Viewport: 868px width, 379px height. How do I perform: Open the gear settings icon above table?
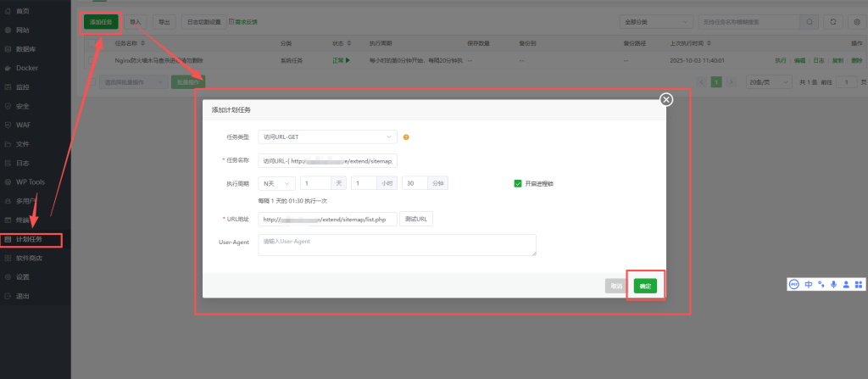coord(856,21)
